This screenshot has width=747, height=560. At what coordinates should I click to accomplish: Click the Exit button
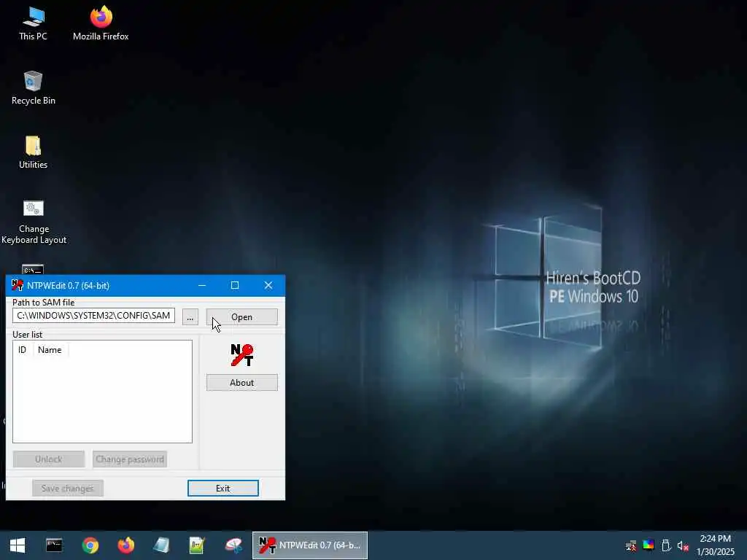click(x=223, y=488)
